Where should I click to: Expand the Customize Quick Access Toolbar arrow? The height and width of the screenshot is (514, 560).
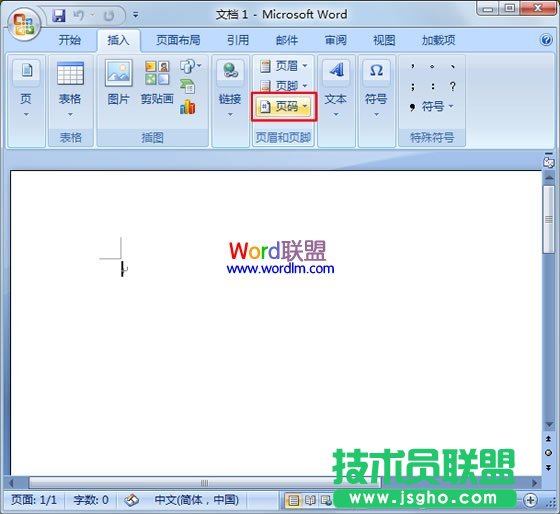click(136, 15)
